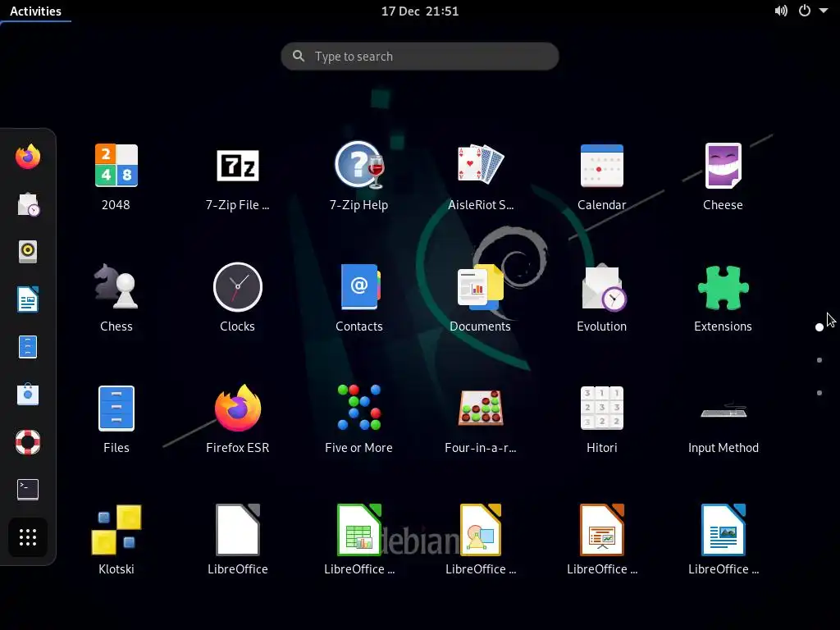Image resolution: width=840 pixels, height=630 pixels.
Task: Launch LibreOffice Calc spreadsheet icon
Action: pyautogui.click(x=359, y=529)
